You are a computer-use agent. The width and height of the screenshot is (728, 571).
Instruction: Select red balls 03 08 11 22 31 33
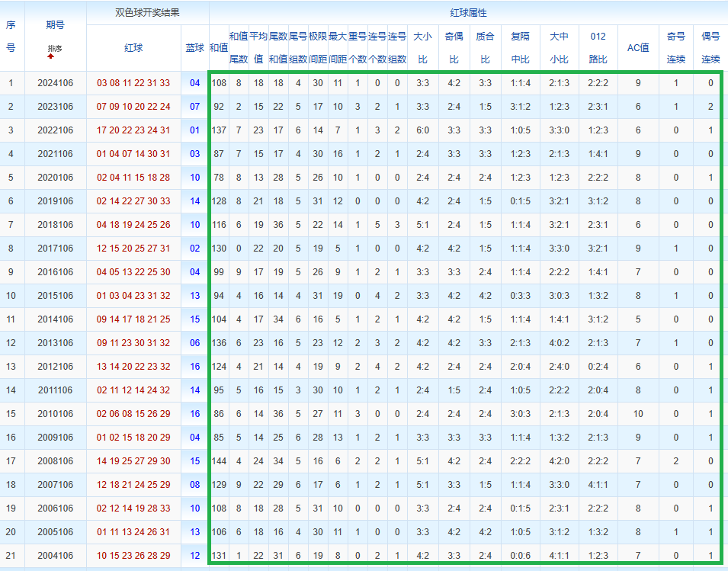(133, 83)
